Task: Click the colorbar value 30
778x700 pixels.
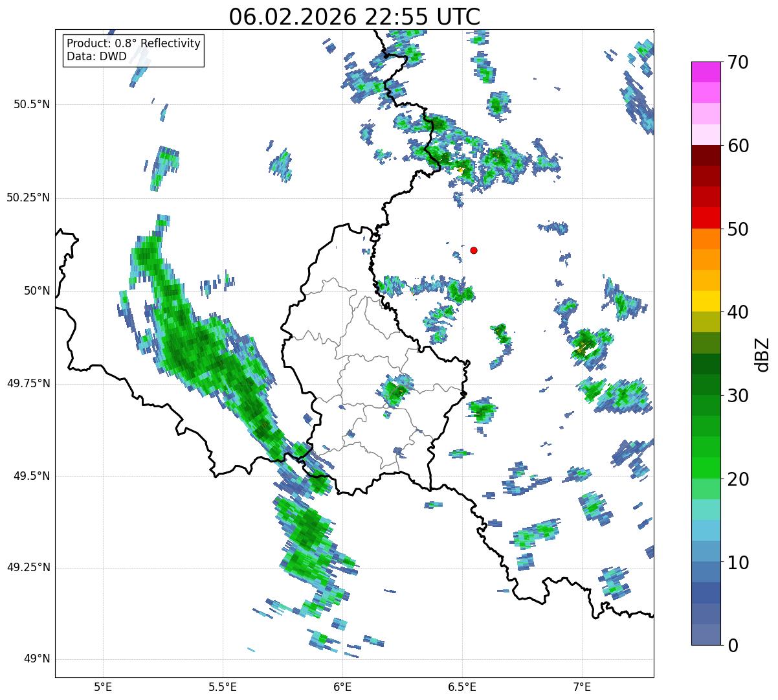Action: point(738,396)
